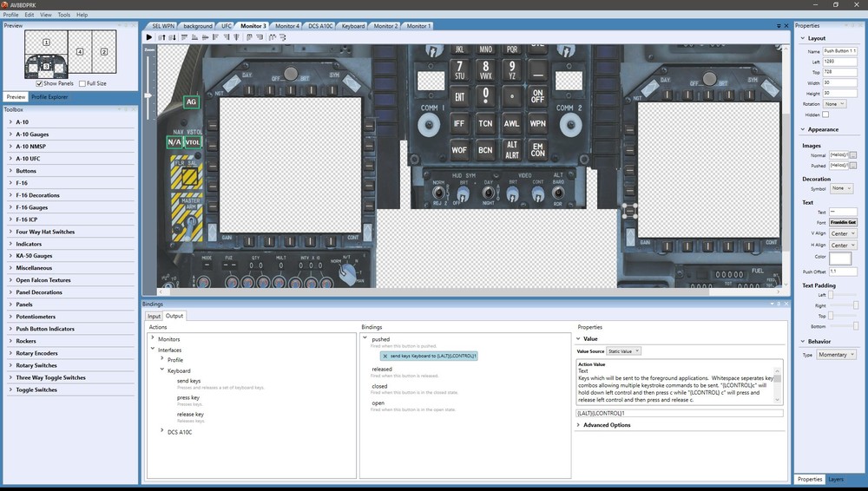Browse for the Normal image file
868x491 pixels.
click(853, 155)
